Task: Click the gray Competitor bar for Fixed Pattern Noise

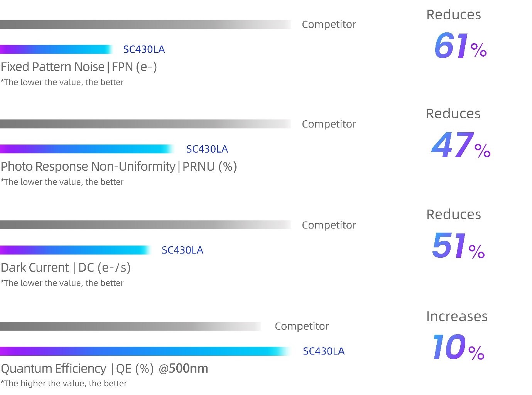Action: tap(145, 24)
